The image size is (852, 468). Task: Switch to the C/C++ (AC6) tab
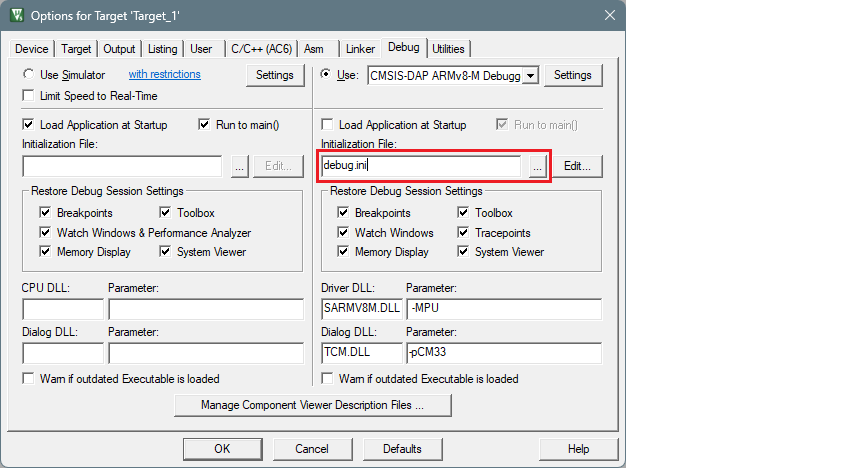(261, 49)
